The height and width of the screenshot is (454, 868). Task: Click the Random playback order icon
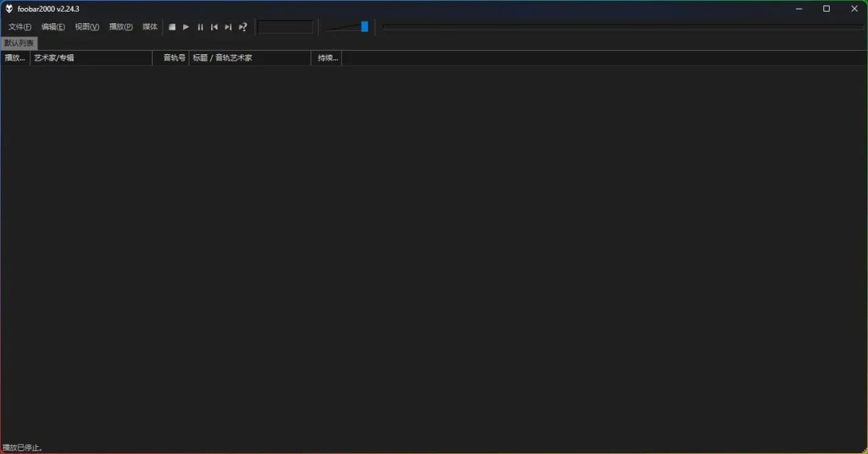[242, 27]
